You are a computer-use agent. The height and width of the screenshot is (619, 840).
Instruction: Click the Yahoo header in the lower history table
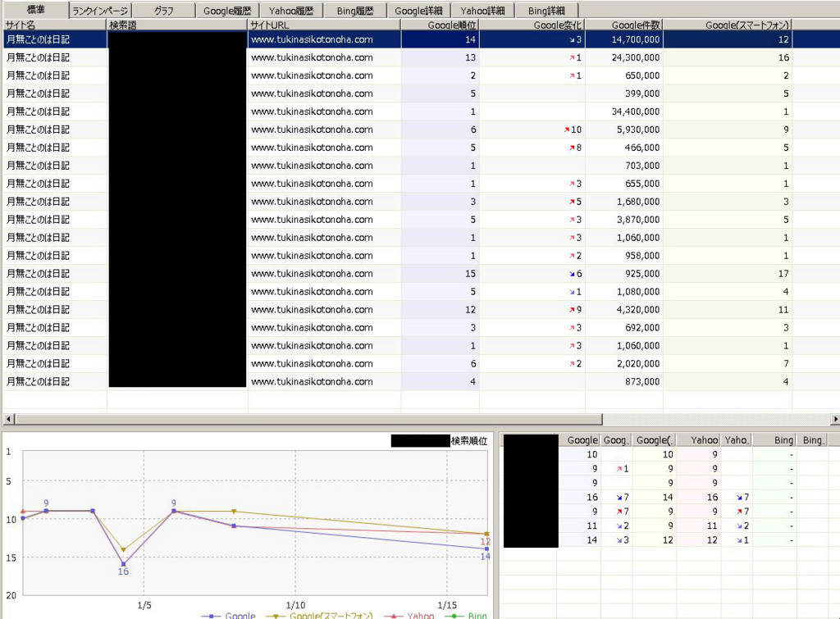pos(699,440)
